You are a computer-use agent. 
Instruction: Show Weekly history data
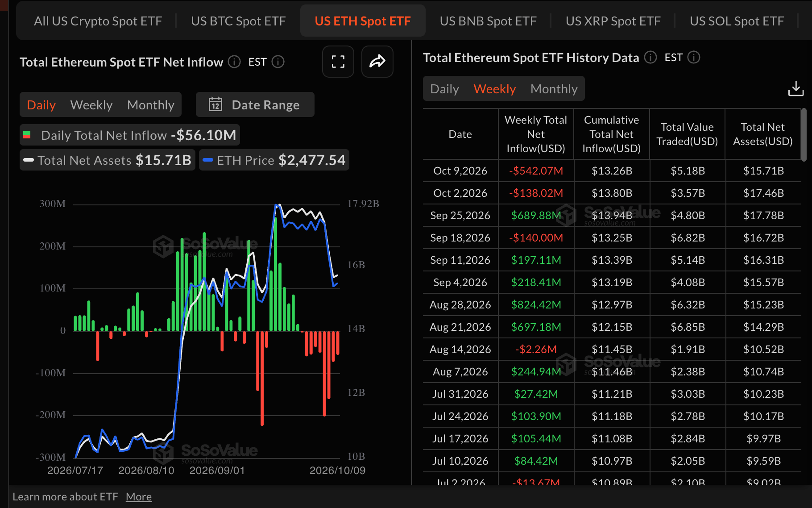tap(495, 88)
